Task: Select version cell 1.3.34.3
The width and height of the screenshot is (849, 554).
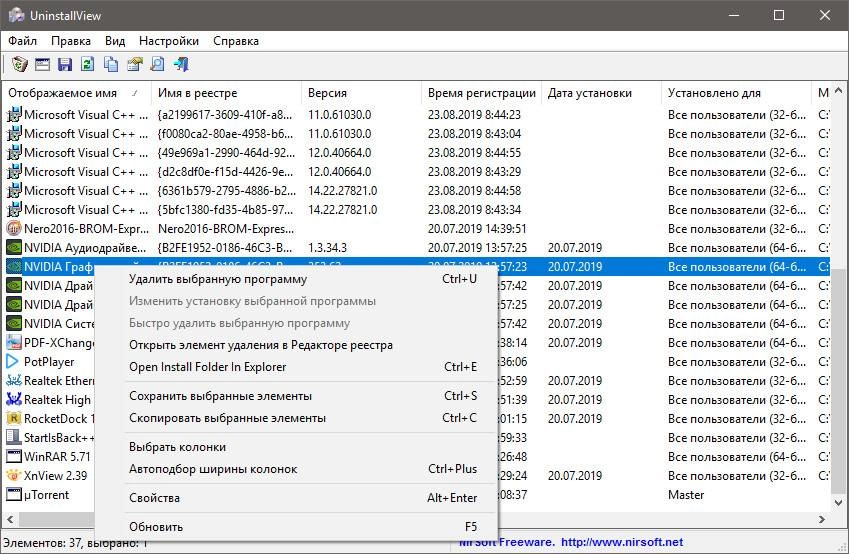Action: (328, 247)
